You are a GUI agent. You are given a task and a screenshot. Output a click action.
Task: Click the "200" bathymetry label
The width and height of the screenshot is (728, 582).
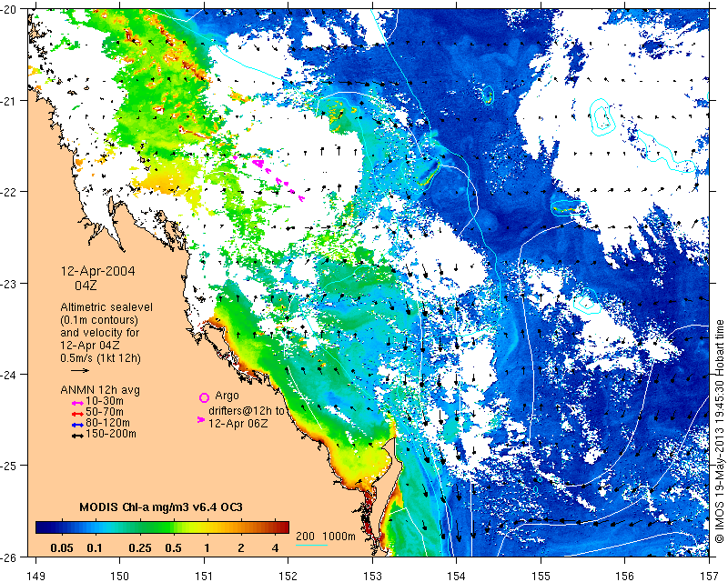pos(305,537)
